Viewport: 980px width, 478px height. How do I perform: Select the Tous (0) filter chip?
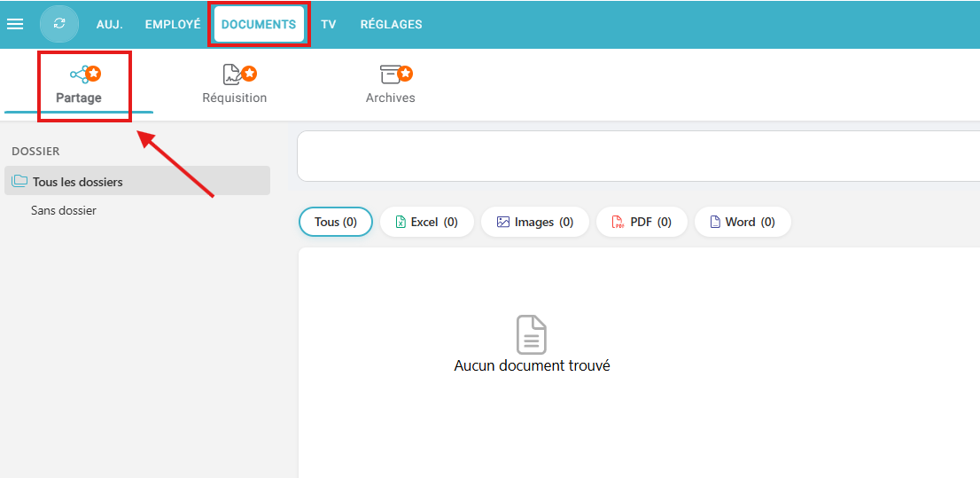[x=336, y=222]
